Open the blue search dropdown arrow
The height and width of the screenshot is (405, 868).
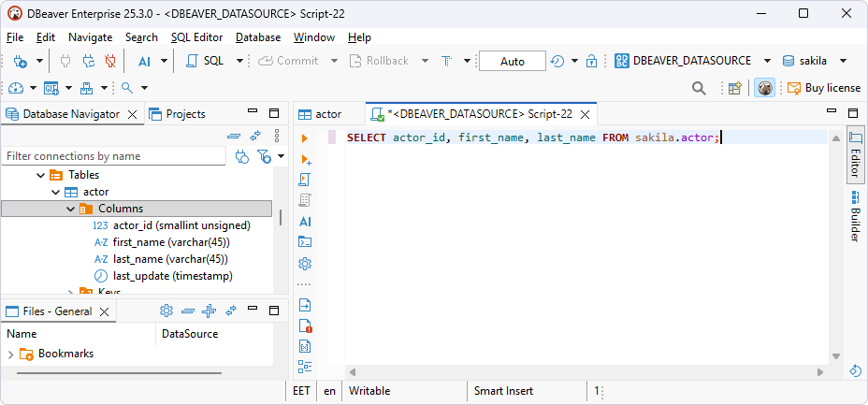tap(144, 88)
